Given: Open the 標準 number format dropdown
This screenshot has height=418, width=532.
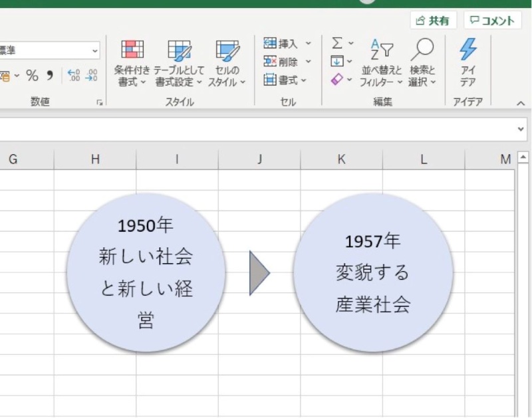Looking at the screenshot, I should [x=94, y=50].
